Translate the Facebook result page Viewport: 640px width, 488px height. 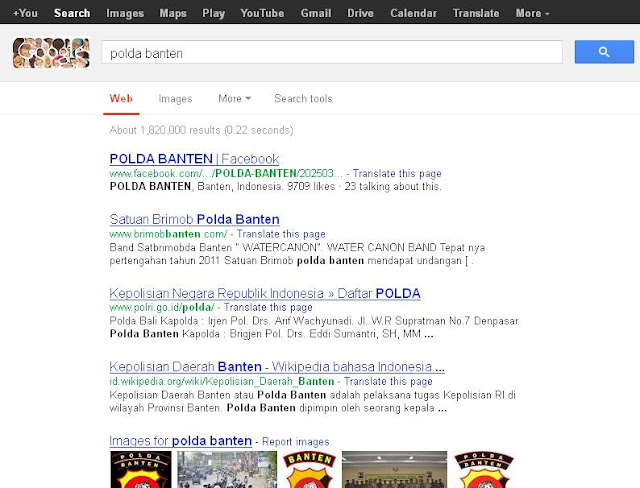click(x=397, y=173)
